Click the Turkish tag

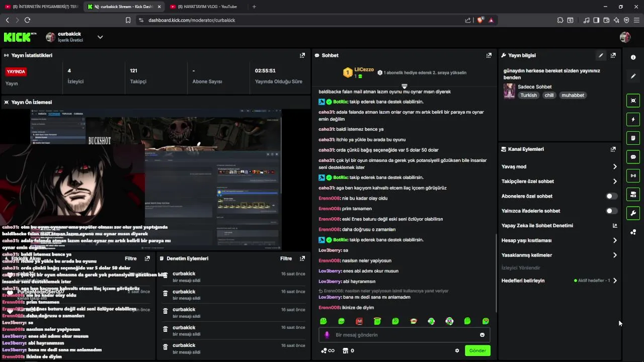(x=528, y=95)
